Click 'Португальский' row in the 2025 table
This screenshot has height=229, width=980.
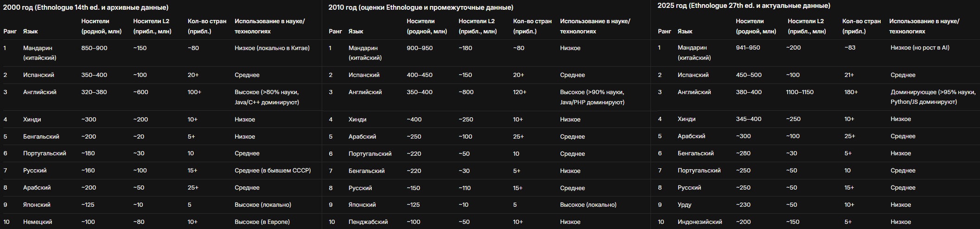tap(815, 170)
